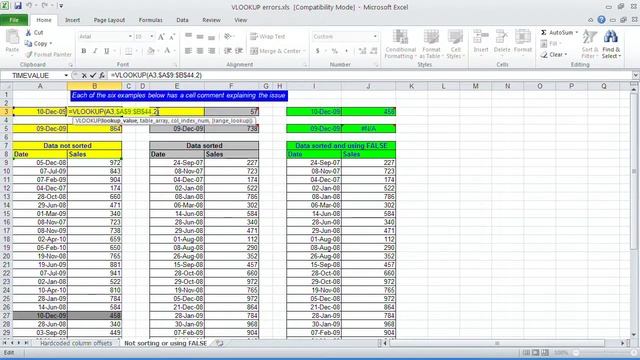Select the Not sorting or using FALSE sheet
The height and width of the screenshot is (360, 640).
165,343
